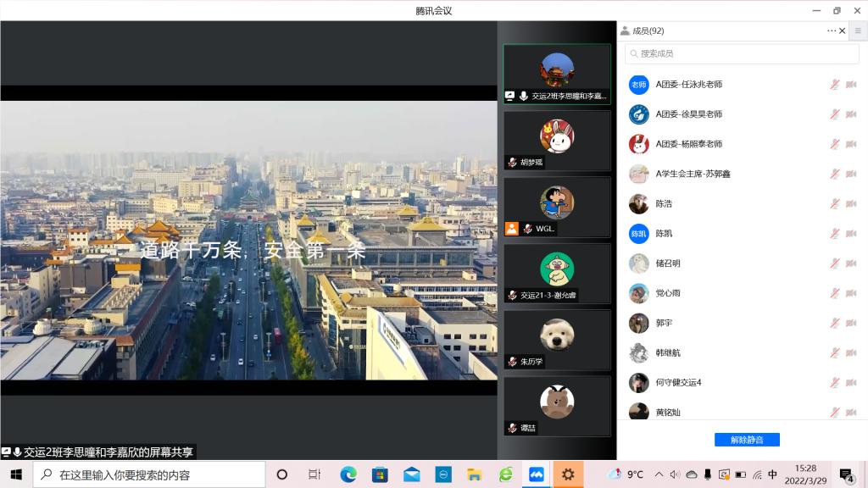Select member A学生会主席-苏郭鑫 in the list
The width and height of the screenshot is (868, 488).
[x=693, y=174]
